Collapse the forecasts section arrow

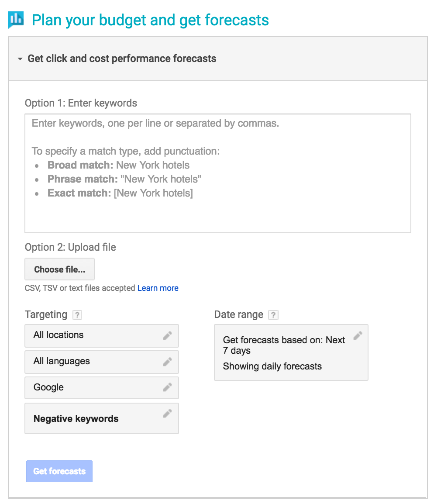pos(20,59)
